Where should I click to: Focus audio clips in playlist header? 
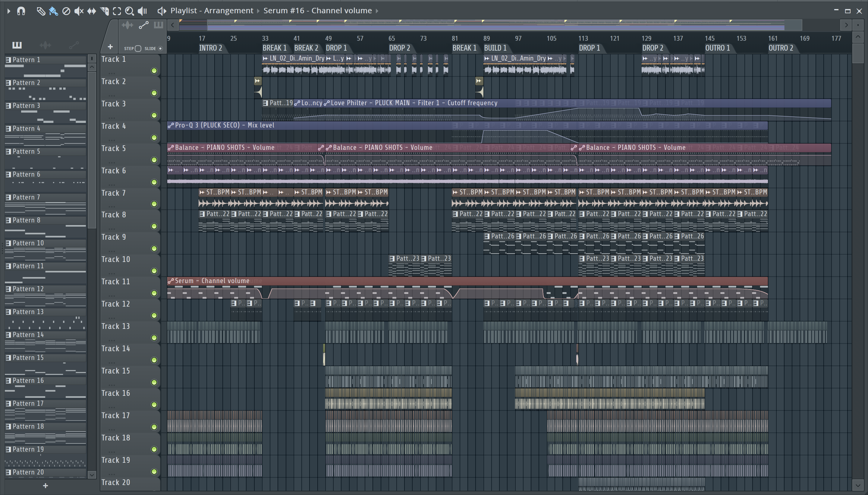tap(127, 25)
